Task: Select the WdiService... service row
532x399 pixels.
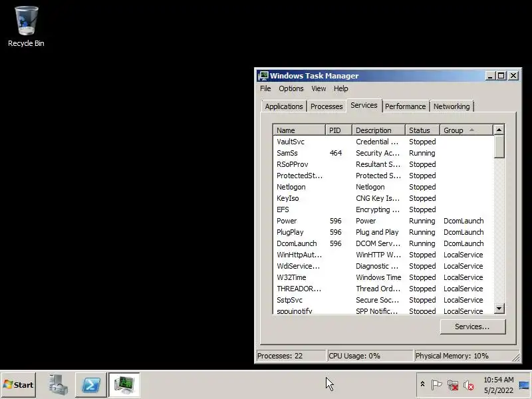Action: click(x=384, y=266)
